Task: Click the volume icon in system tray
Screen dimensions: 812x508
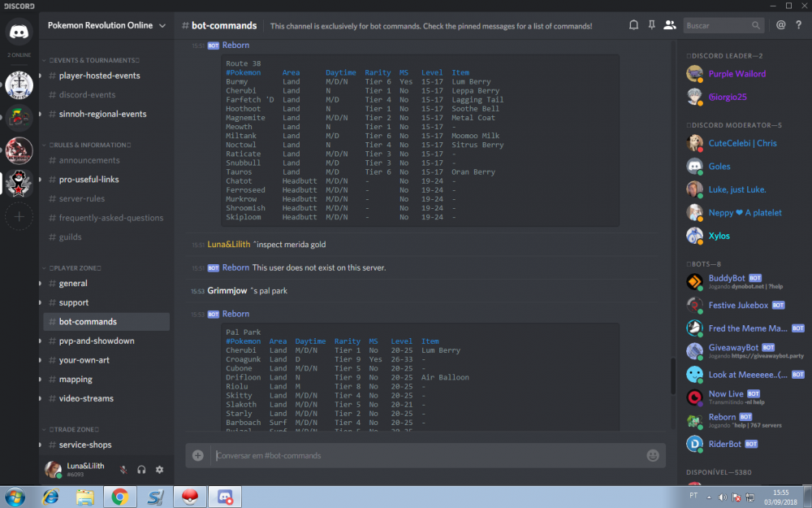Action: (723, 497)
